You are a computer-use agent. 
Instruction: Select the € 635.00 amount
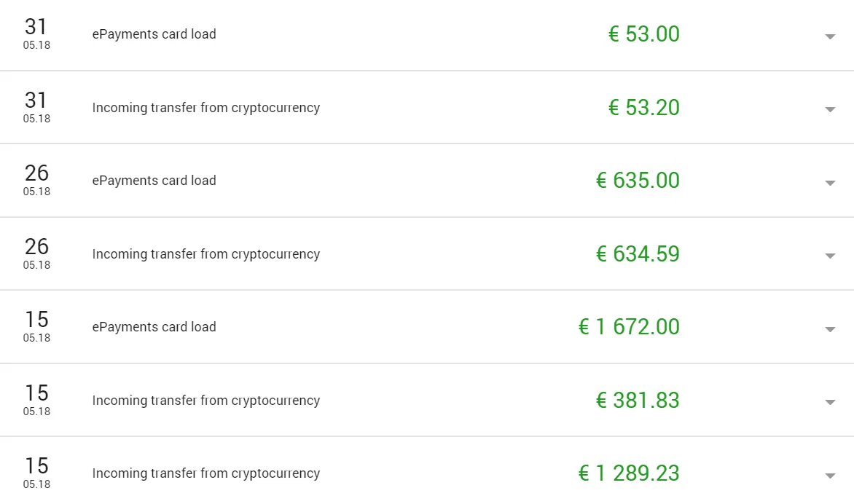coord(638,180)
